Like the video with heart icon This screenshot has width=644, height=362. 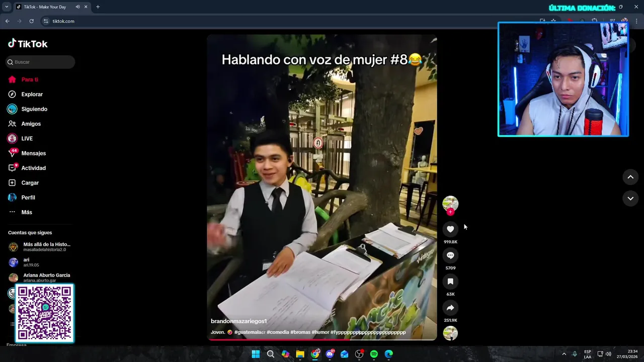coord(450,229)
